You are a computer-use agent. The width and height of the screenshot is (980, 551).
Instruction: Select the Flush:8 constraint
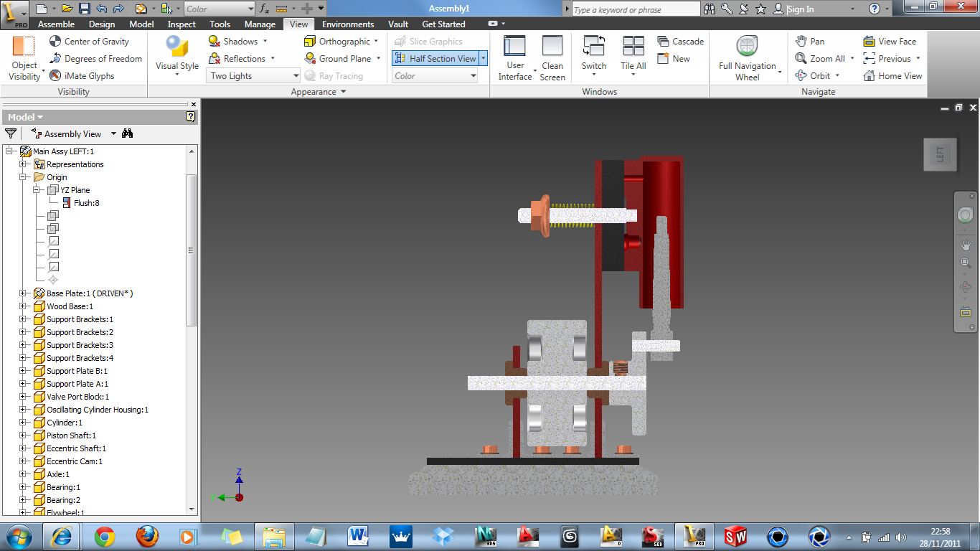[86, 203]
